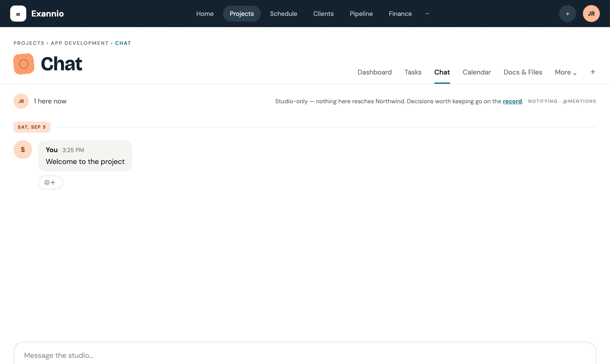The width and height of the screenshot is (610, 364).
Task: Switch to the Dashboard tab
Action: (x=374, y=72)
